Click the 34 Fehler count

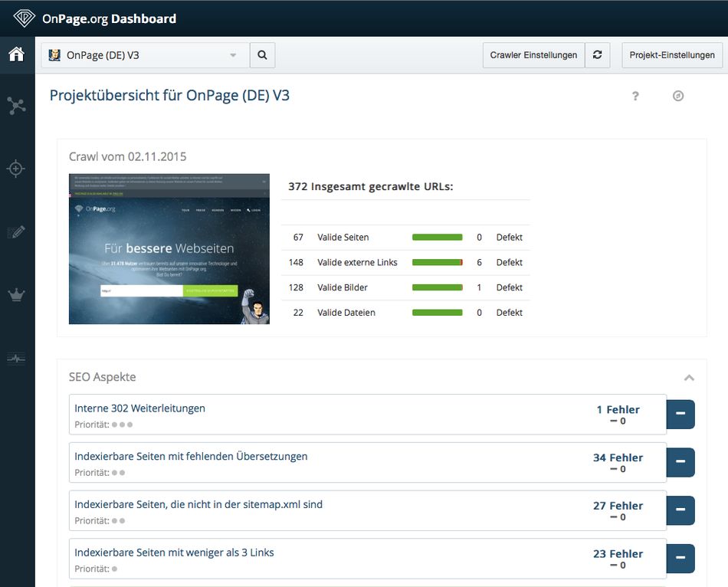pyautogui.click(x=618, y=458)
